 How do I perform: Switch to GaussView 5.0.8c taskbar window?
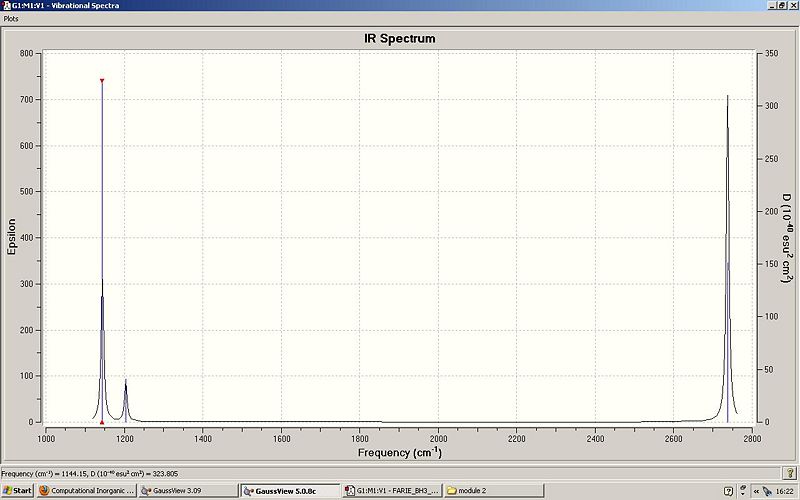(x=290, y=491)
